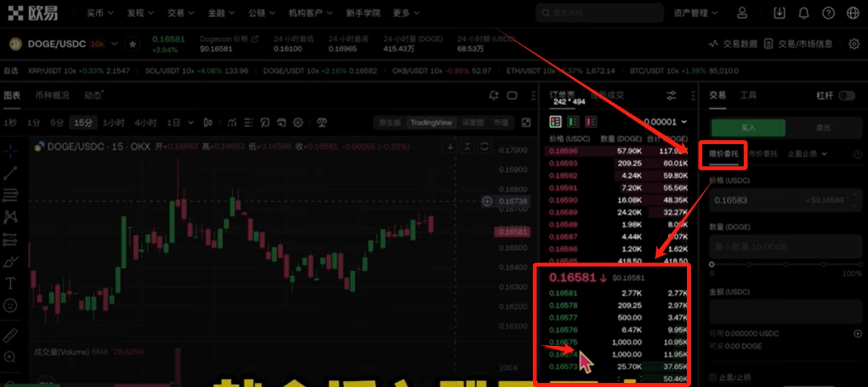Switch to the 币种概况 tab
Screen dimensions: 868x387
52,96
